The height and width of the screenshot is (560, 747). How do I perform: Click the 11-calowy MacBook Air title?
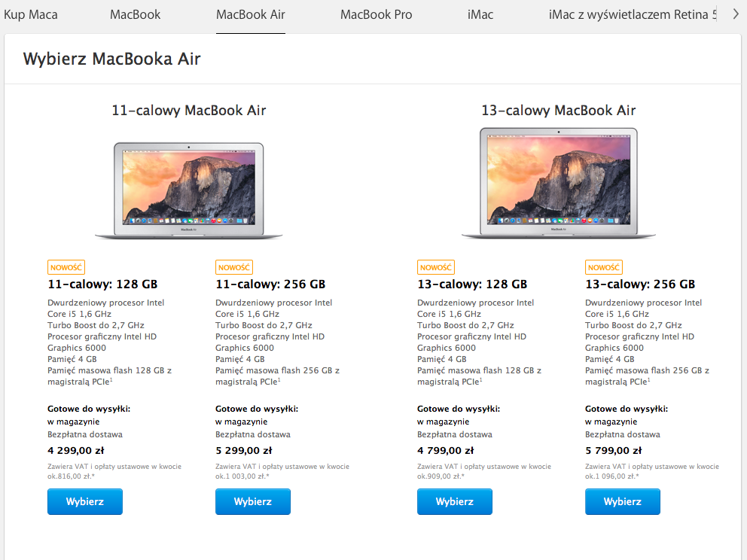189,111
